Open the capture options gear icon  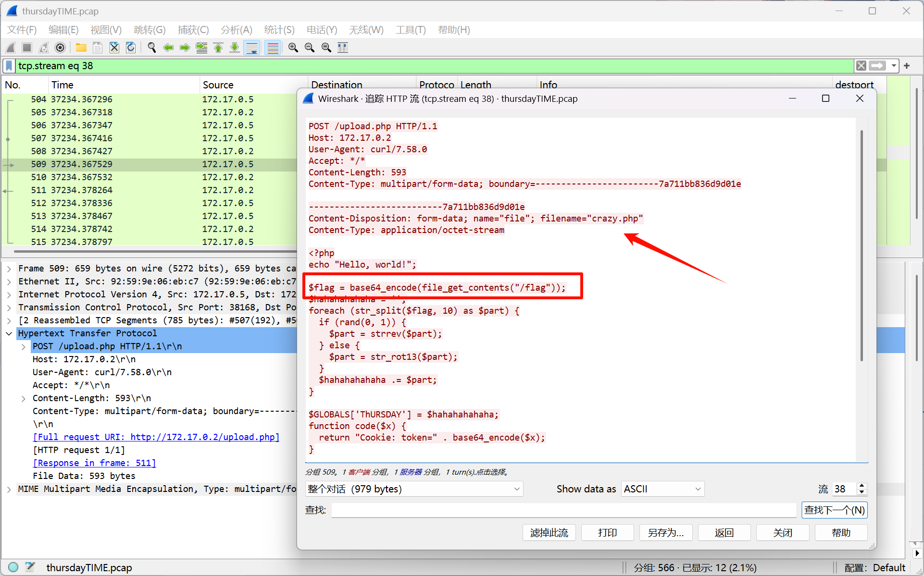[60, 48]
